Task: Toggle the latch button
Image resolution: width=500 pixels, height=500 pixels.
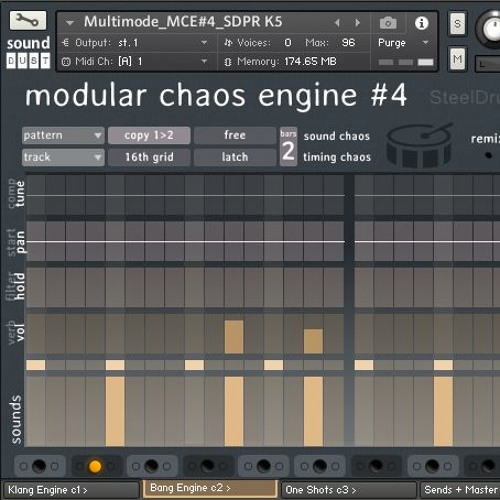Action: coord(235,157)
